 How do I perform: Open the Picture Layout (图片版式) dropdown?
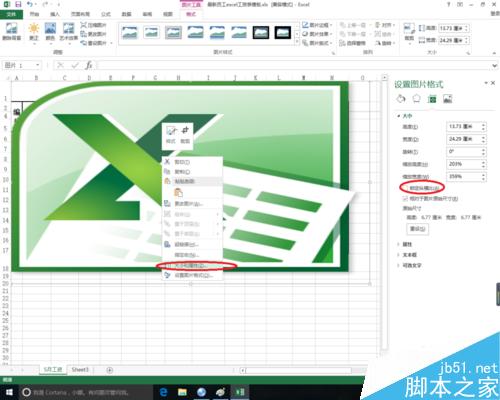point(317,43)
